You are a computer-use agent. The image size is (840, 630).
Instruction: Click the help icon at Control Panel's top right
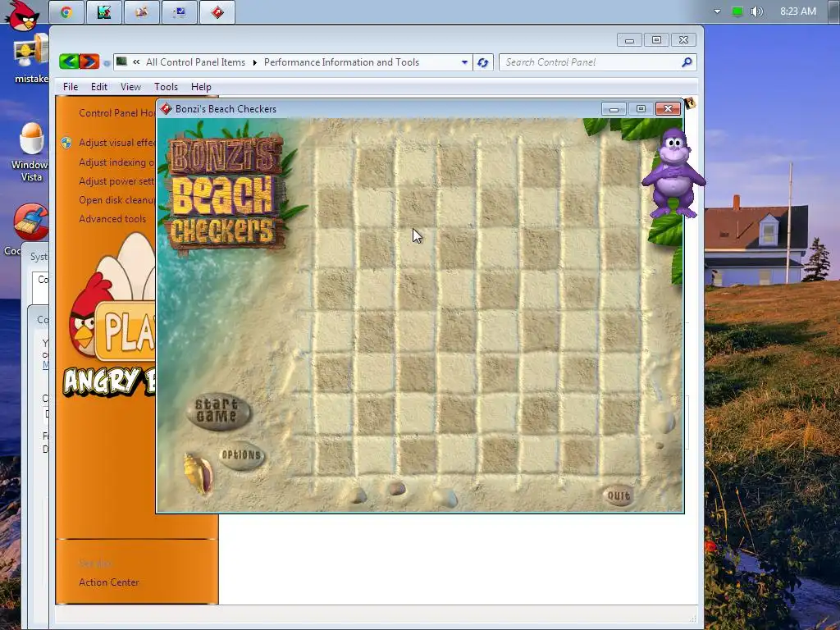690,103
